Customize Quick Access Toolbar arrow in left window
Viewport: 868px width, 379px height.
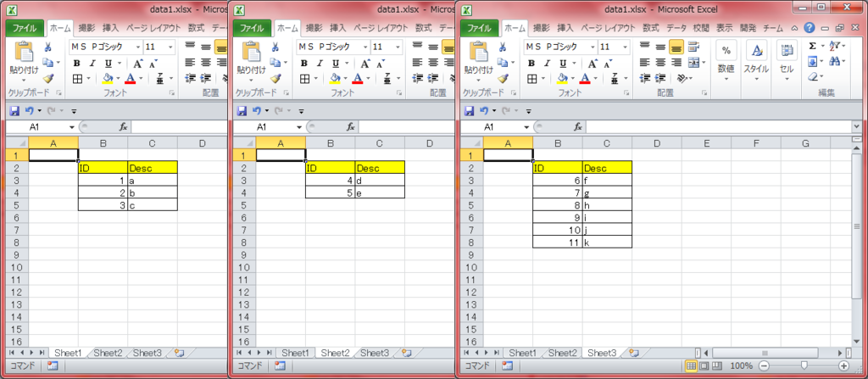click(x=75, y=111)
